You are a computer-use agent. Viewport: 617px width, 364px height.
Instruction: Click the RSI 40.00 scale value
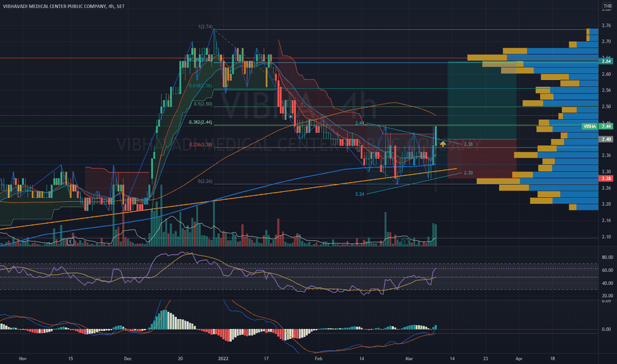(607, 283)
